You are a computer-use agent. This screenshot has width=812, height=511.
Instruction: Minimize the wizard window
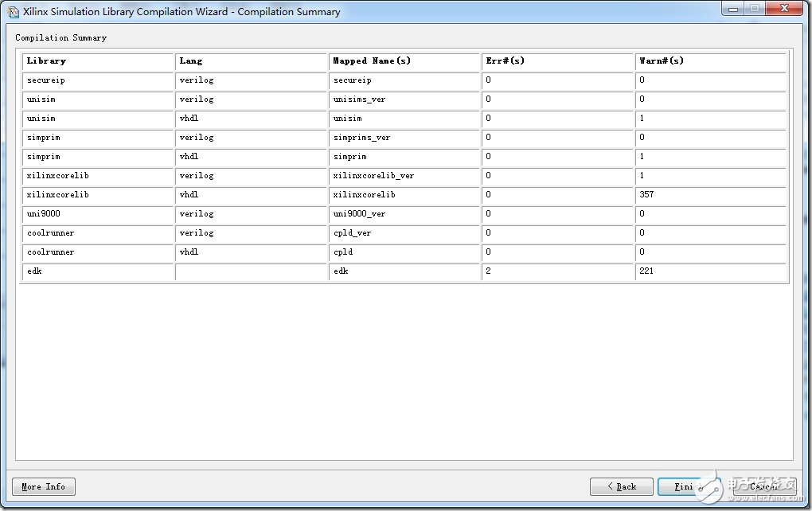[734, 9]
